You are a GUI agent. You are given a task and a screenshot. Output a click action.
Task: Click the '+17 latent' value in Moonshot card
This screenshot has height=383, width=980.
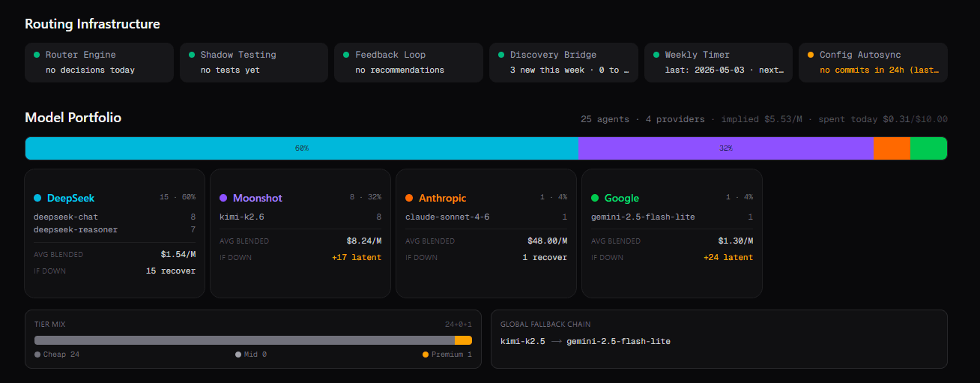[x=357, y=257]
